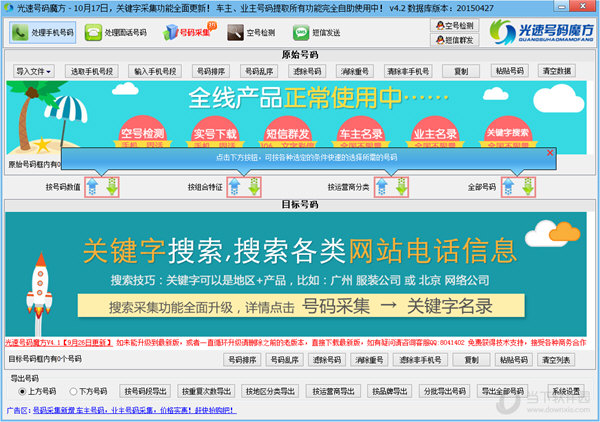Click the 业主名录 red circle in banner

point(435,132)
